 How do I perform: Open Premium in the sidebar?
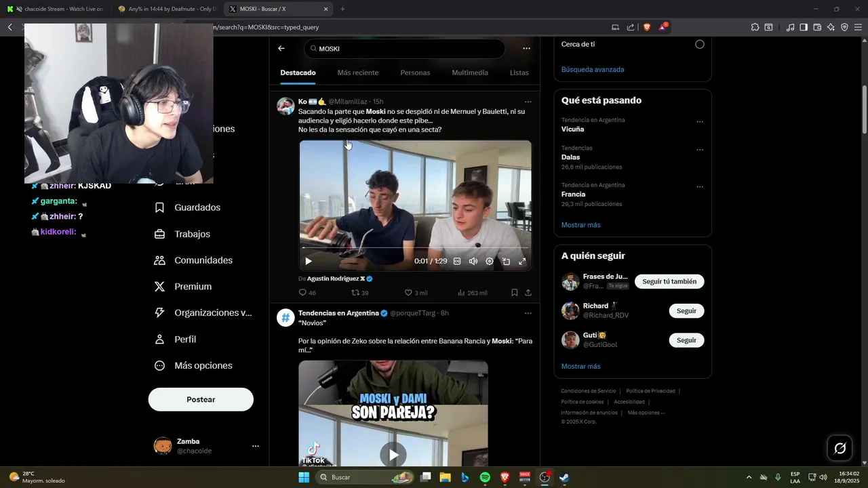coord(182,287)
